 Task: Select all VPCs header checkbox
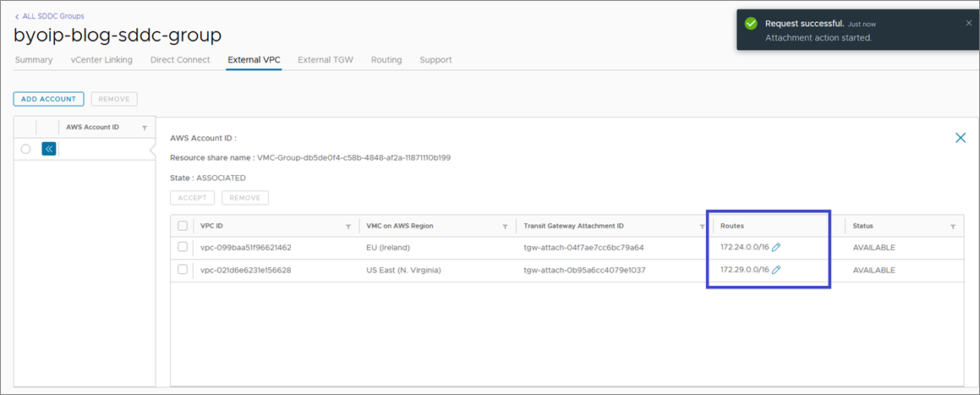point(183,226)
